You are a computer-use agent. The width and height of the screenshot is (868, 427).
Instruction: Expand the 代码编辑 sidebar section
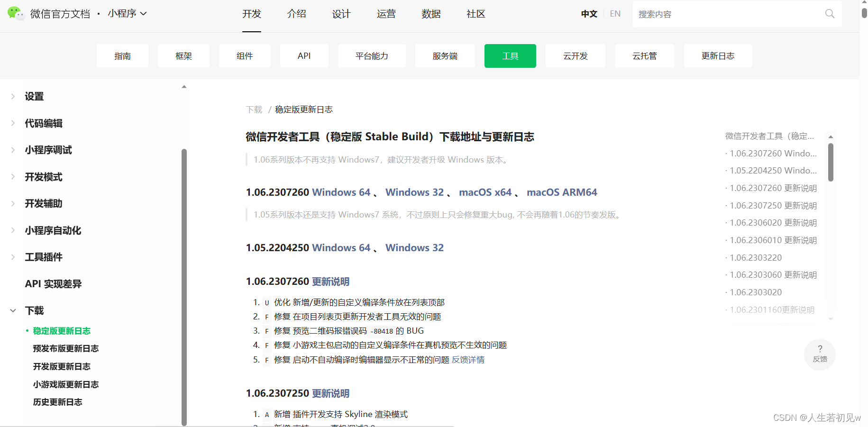[x=13, y=123]
